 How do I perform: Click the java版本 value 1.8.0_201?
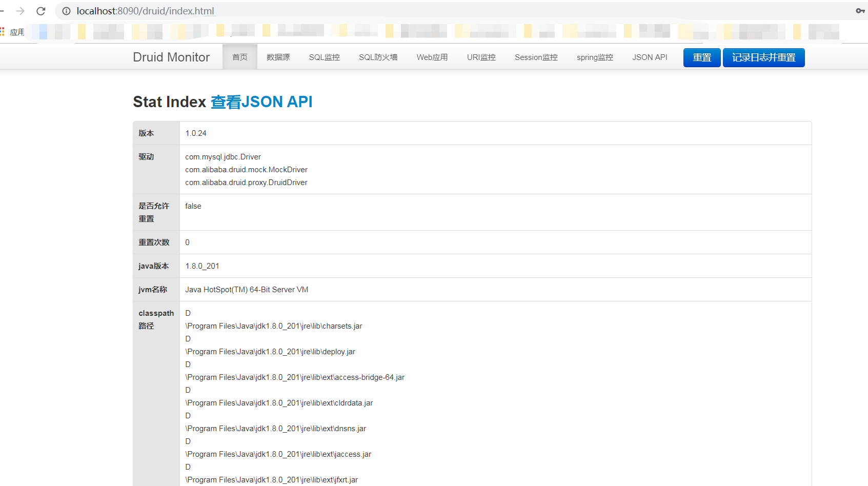202,266
